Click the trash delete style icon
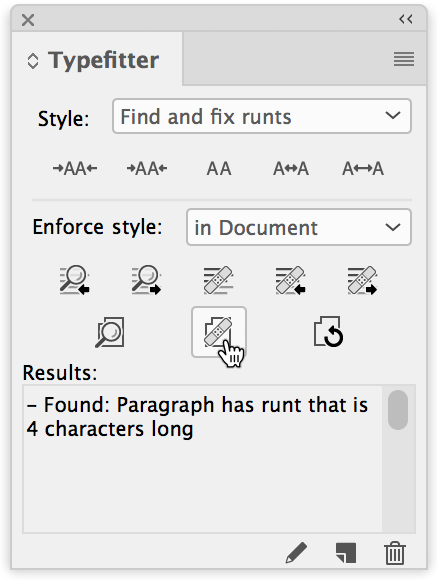This screenshot has width=438, height=584. [395, 553]
